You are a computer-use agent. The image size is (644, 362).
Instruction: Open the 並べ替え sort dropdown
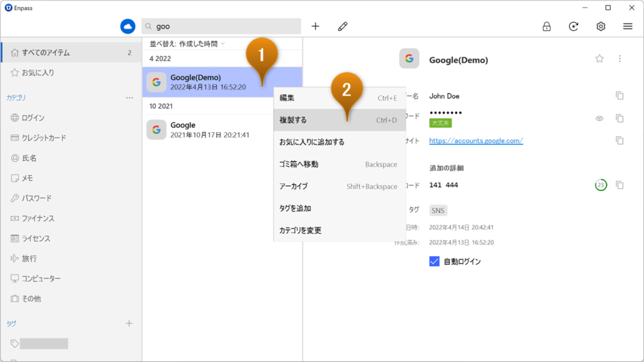[x=187, y=44]
